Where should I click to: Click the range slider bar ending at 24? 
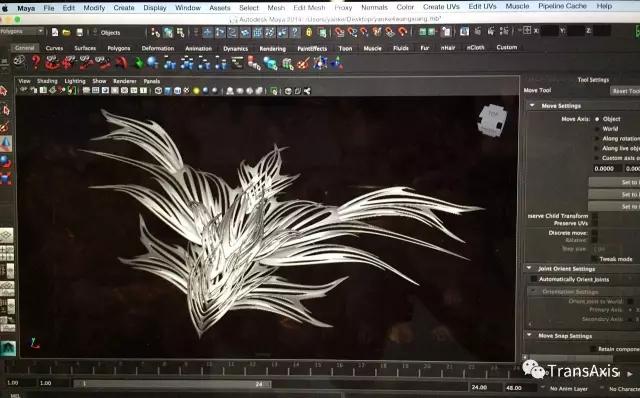(x=172, y=384)
